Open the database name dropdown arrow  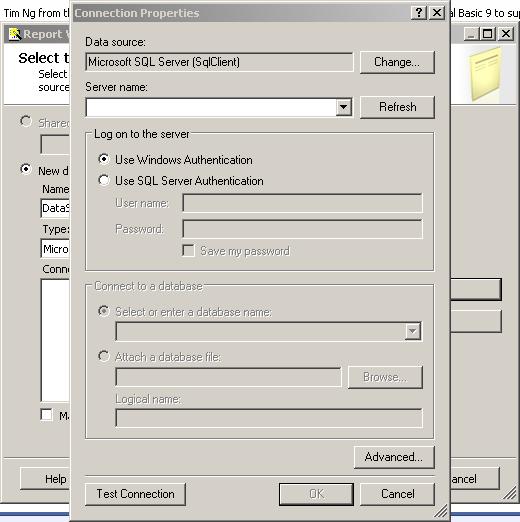(413, 331)
